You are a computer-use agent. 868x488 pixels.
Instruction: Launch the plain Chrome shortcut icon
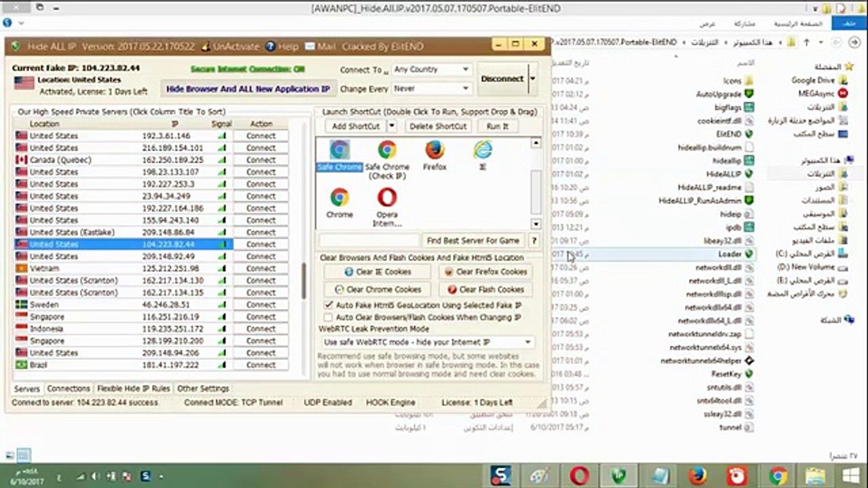pyautogui.click(x=340, y=198)
